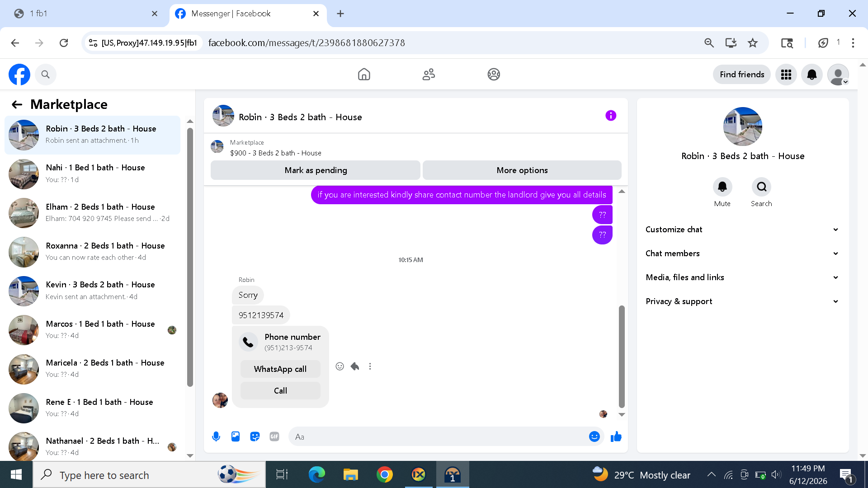Click More options button

[522, 170]
